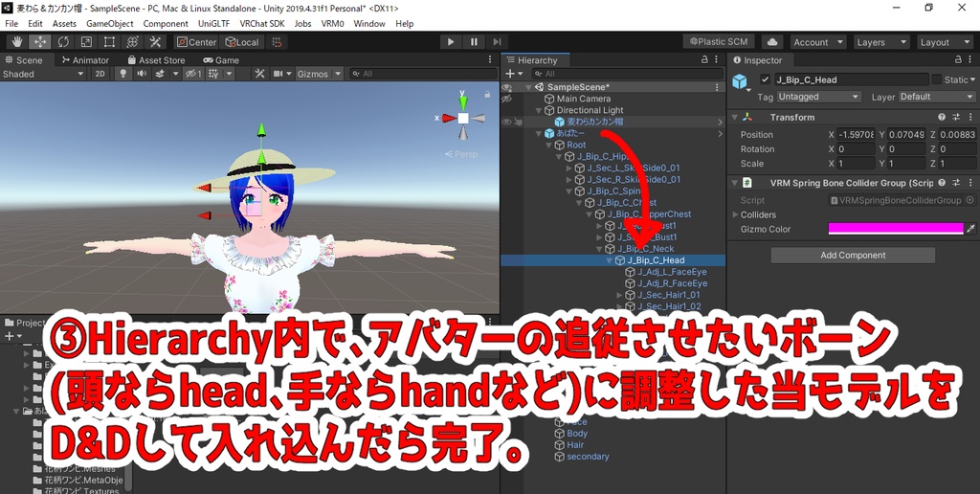Select the Scale tool

click(x=86, y=42)
